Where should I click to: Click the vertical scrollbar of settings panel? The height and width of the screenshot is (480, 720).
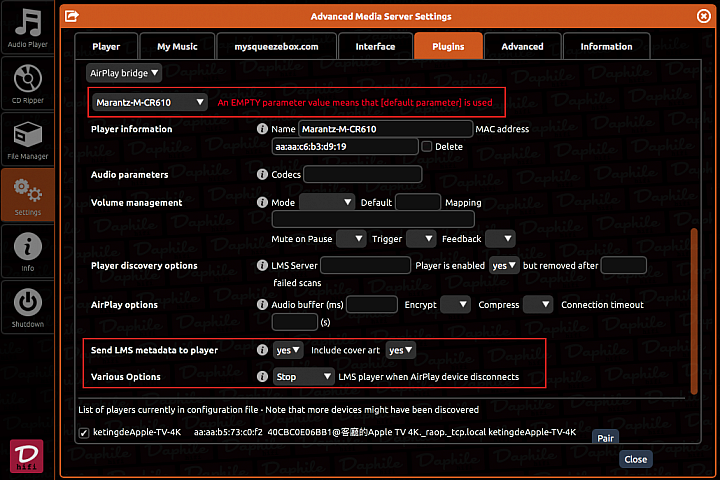(694, 311)
